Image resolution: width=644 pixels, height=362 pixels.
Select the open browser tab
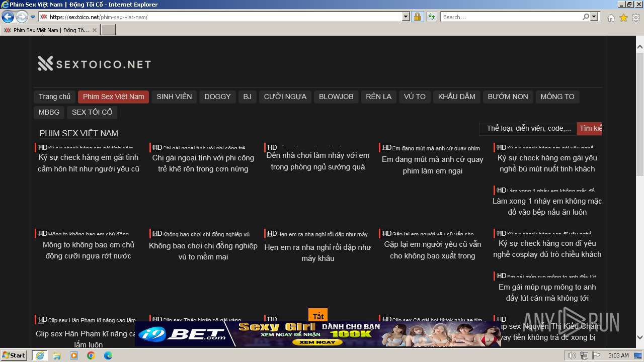point(50,30)
